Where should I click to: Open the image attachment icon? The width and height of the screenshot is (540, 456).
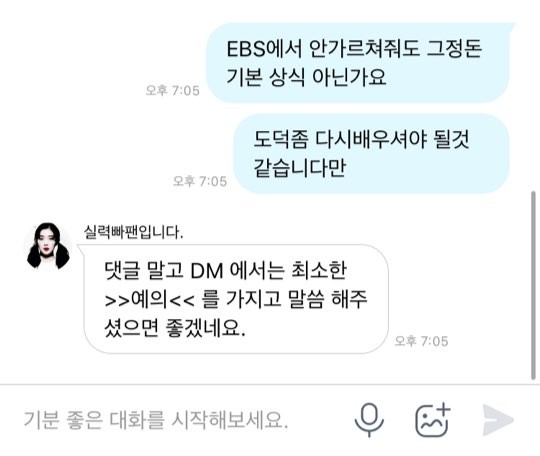pyautogui.click(x=433, y=419)
